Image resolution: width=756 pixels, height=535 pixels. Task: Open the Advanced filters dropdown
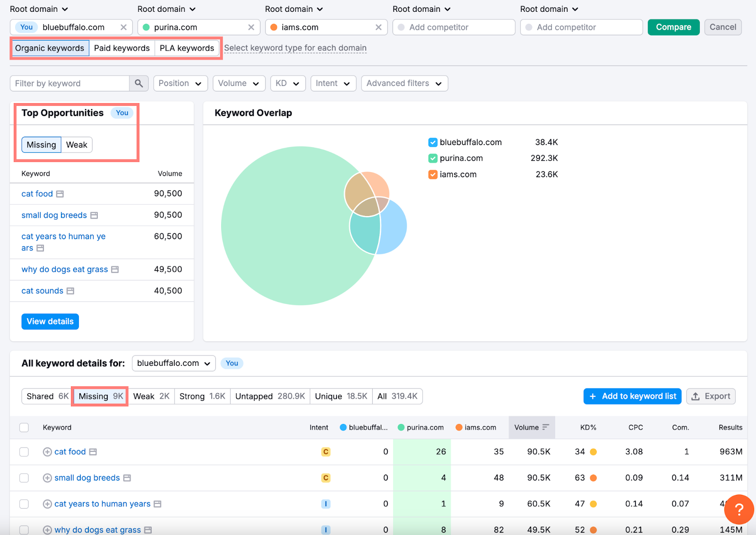click(404, 83)
